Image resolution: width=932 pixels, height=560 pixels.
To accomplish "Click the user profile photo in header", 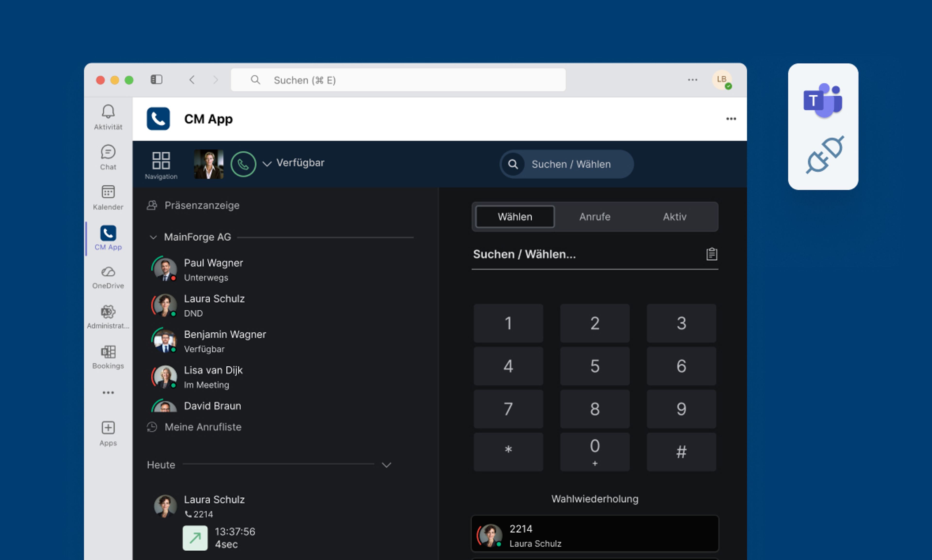I will click(208, 164).
